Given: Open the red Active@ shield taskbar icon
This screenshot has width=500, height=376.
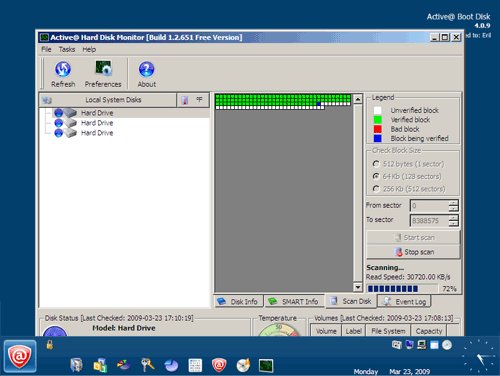Looking at the screenshot, I should (219, 365).
